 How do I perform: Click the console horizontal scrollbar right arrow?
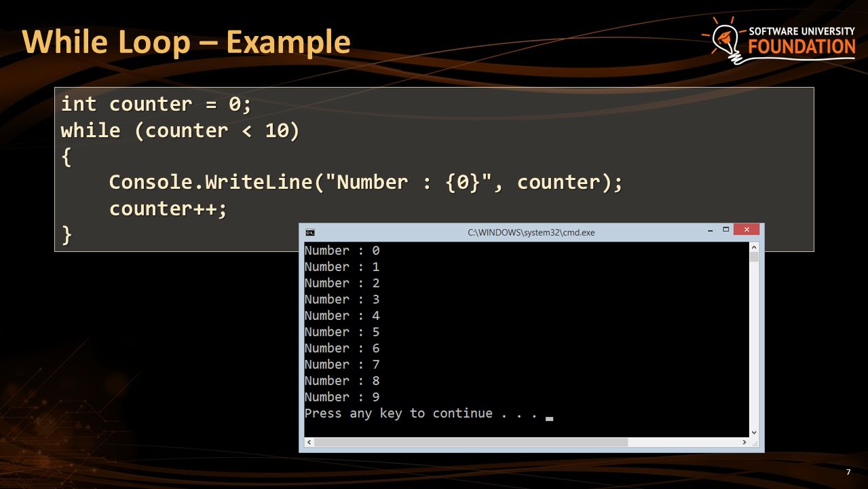tap(744, 442)
